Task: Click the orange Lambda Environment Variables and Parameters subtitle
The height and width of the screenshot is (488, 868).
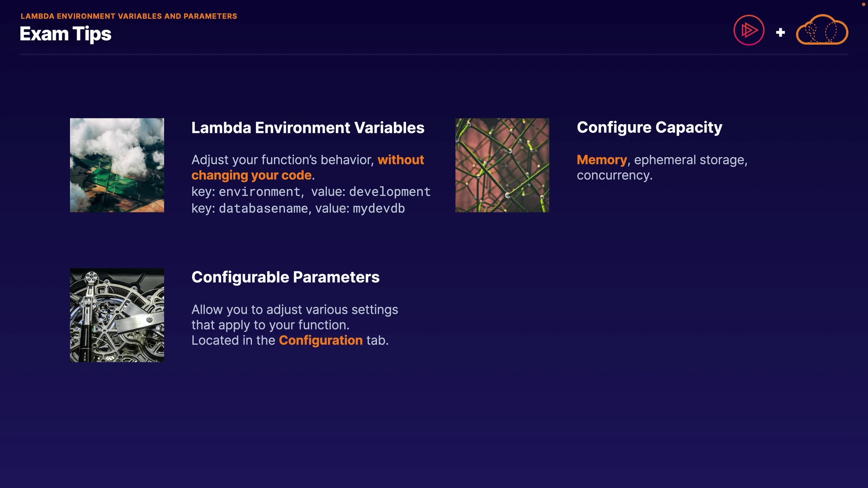Action: (x=129, y=16)
